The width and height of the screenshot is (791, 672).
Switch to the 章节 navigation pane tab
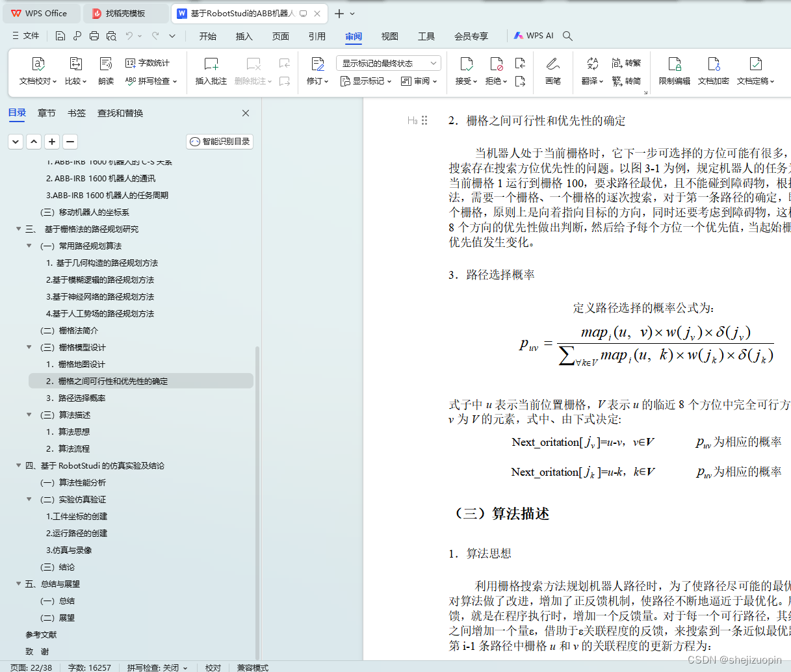click(47, 113)
